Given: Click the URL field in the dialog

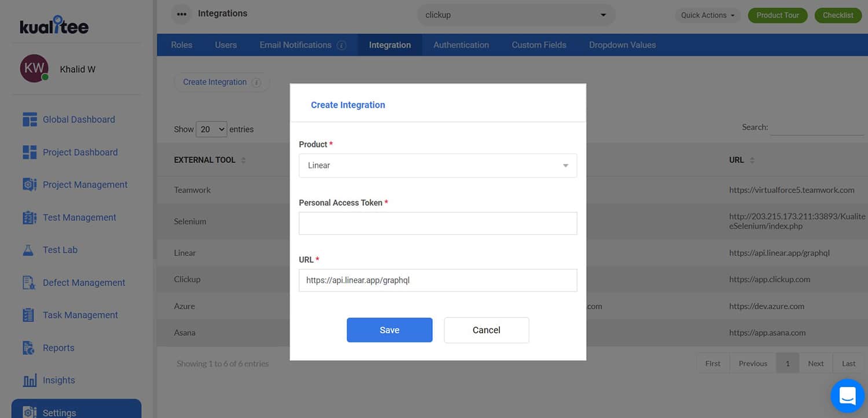Looking at the screenshot, I should pyautogui.click(x=438, y=280).
